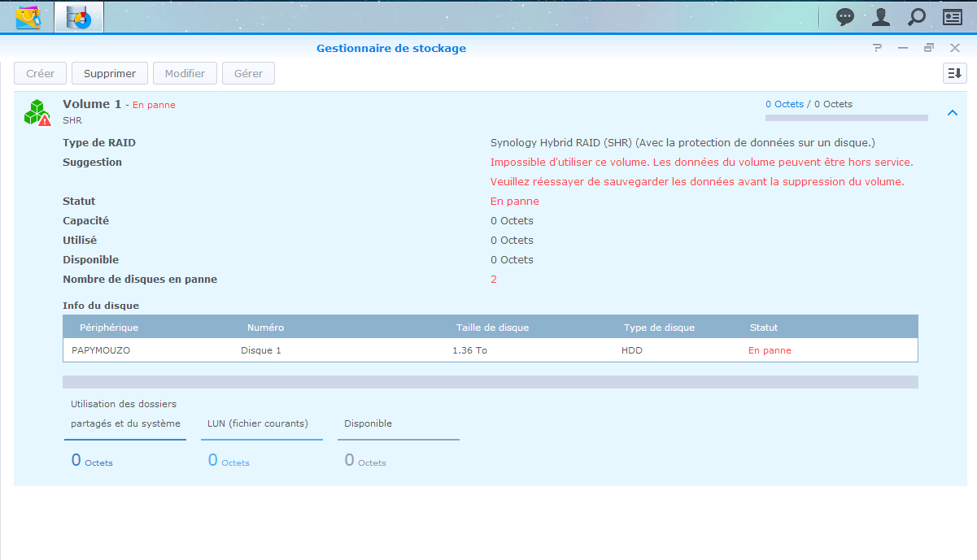Select the LUN (fichier courants) tab
This screenshot has width=977, height=560.
click(x=258, y=423)
